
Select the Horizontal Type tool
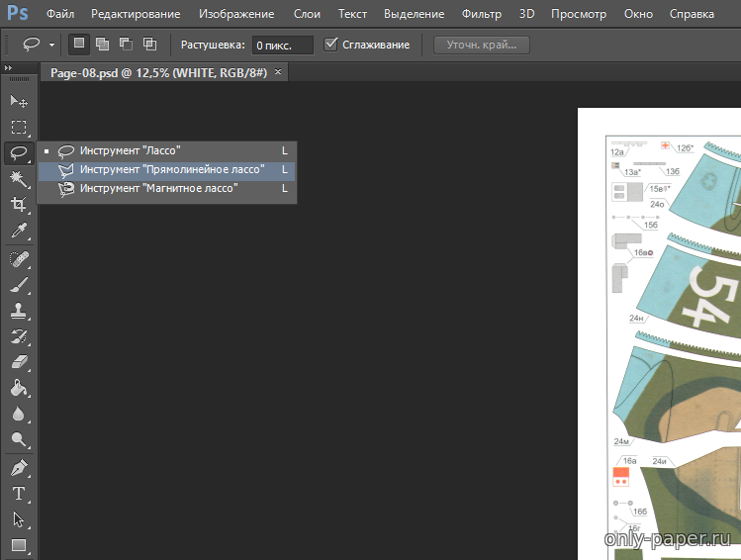coord(18,493)
